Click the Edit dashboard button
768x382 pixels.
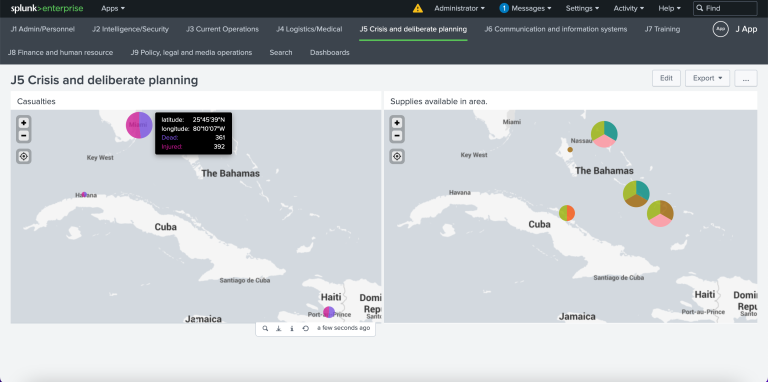click(x=666, y=78)
